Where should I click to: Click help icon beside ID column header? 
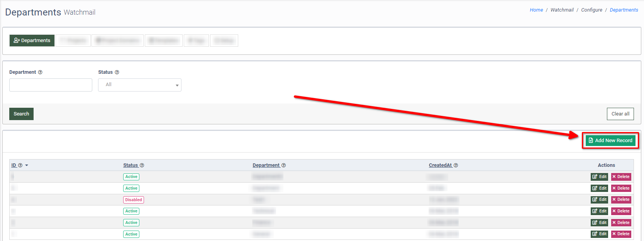pos(20,165)
